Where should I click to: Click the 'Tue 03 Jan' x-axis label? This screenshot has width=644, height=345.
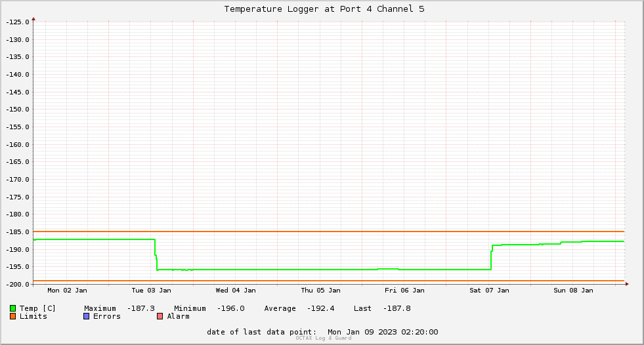(x=151, y=291)
